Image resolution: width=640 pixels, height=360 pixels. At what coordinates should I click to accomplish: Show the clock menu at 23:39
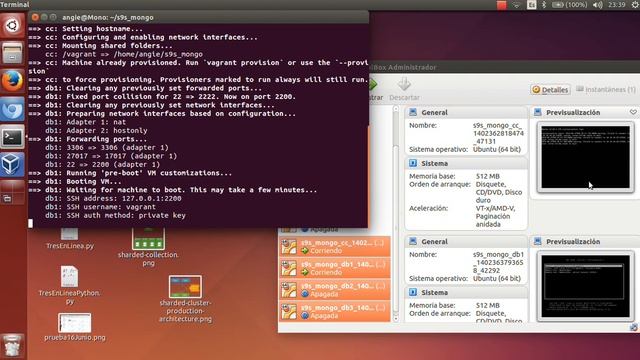tap(616, 5)
